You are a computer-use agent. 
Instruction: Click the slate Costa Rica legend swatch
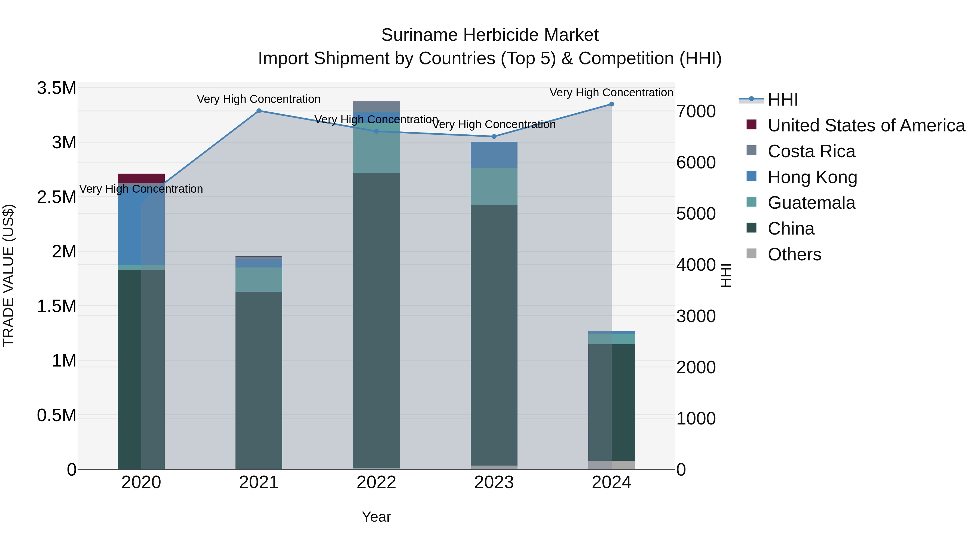(x=751, y=150)
